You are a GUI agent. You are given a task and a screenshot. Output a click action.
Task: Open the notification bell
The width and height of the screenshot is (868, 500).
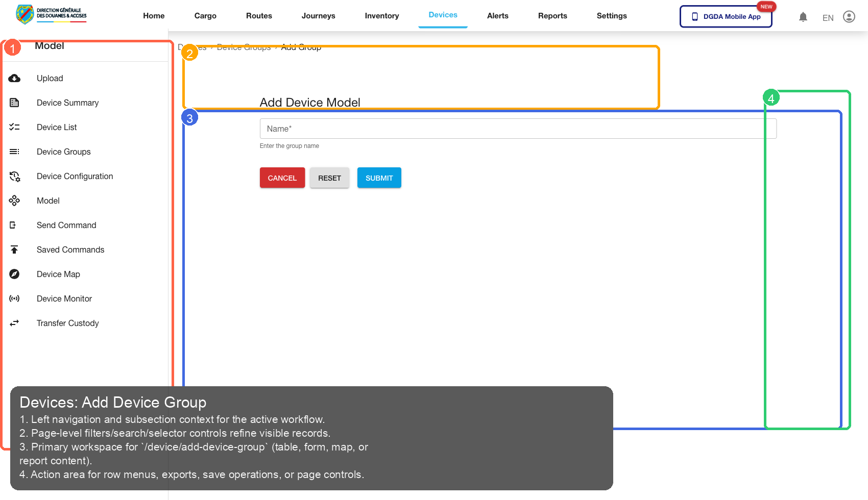803,16
